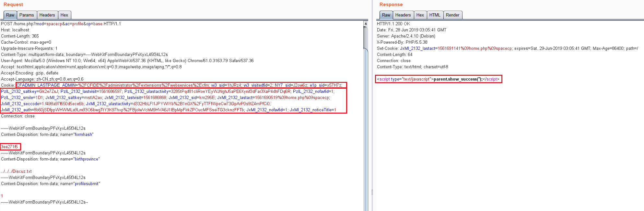This screenshot has height=211, width=644.
Task: Click the 'Server: Apache/2.4.10 (Debian)' line
Action: coord(406,36)
